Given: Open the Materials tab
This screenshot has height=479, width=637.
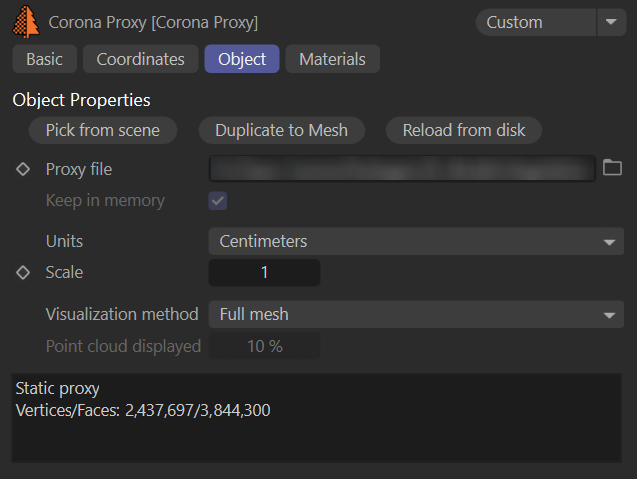Looking at the screenshot, I should point(332,59).
